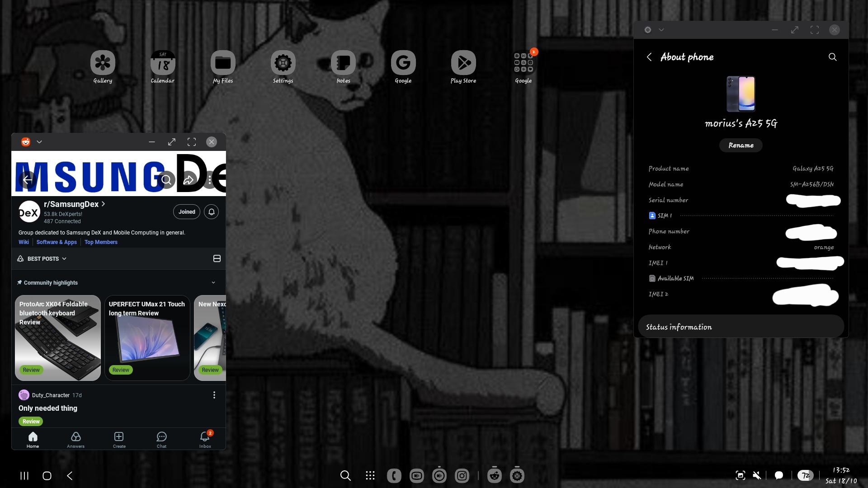
Task: Toggle the subreddit notification bell
Action: click(211, 212)
